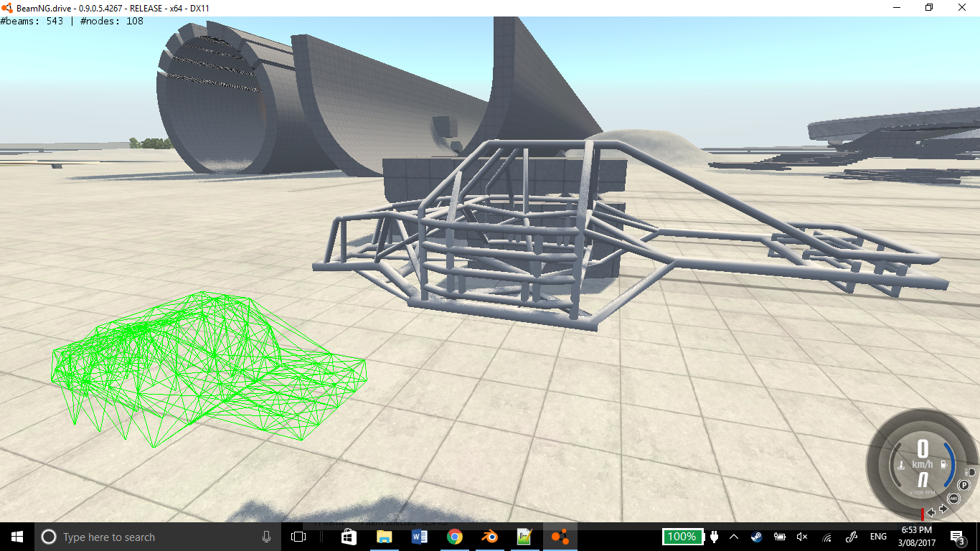Click the 100% battery indicator

682,537
